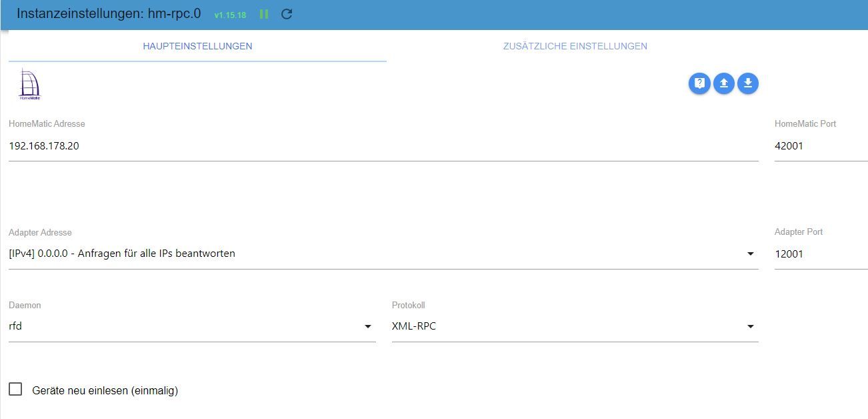Click the HomeMatic logo image
868x419 pixels.
[x=29, y=84]
